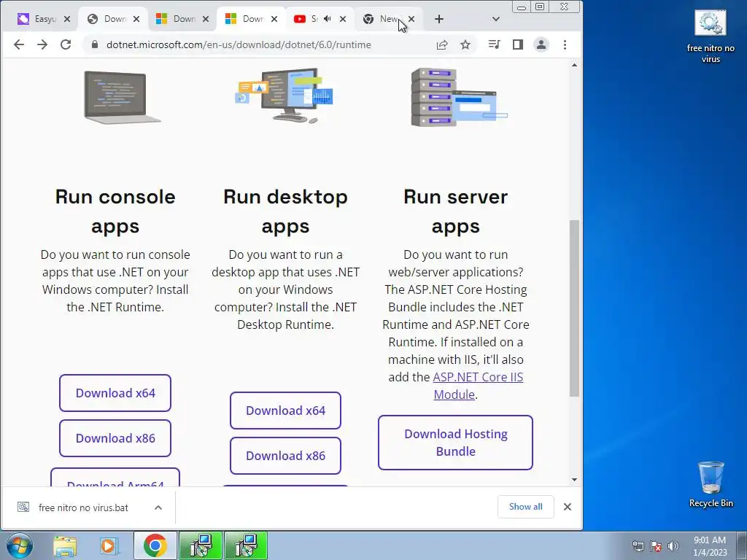This screenshot has width=747, height=560.
Task: Close the Easyu tab
Action: pos(67,19)
